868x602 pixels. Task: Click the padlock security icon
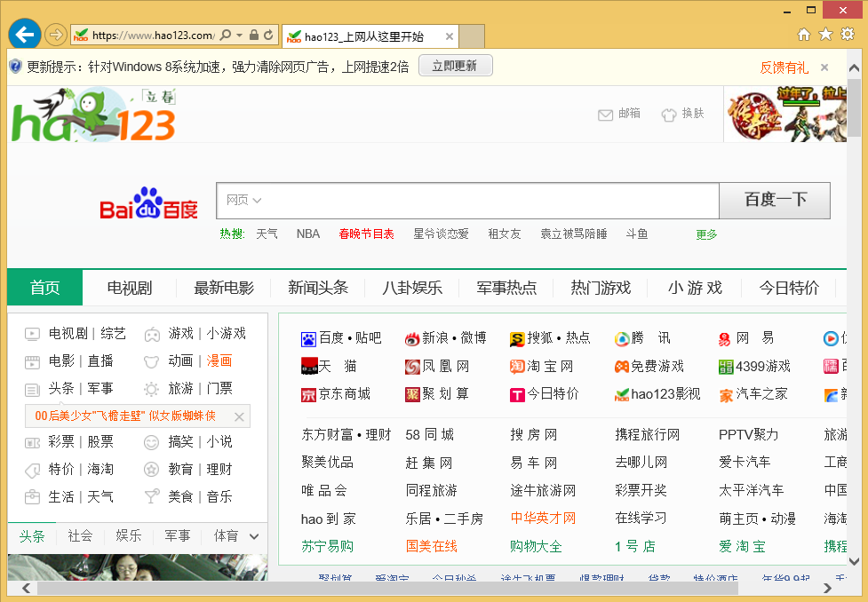click(x=254, y=35)
